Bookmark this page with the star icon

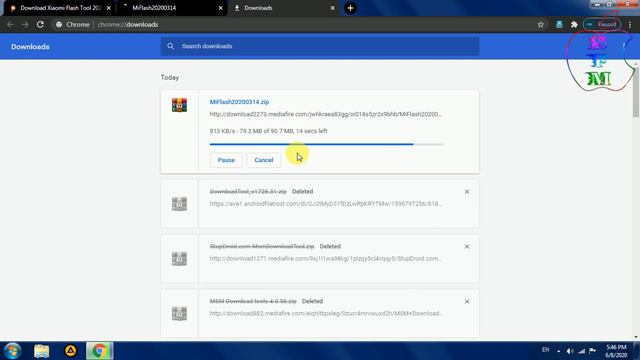click(x=540, y=24)
